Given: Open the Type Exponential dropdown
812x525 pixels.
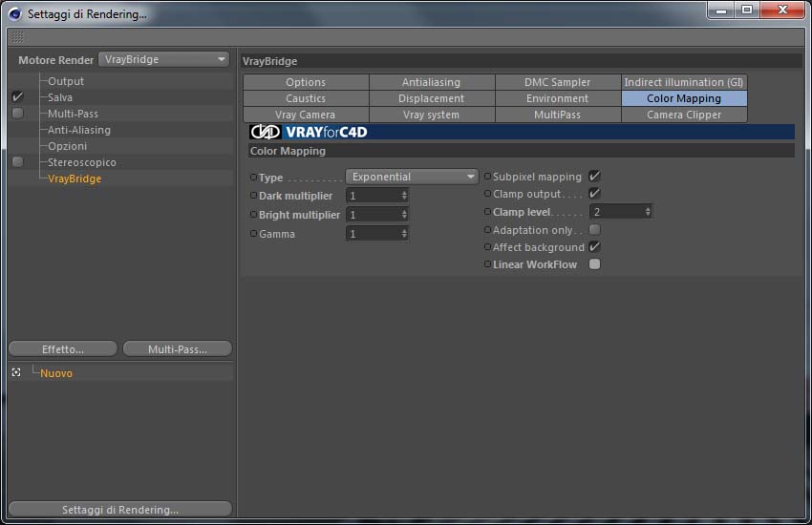Looking at the screenshot, I should click(x=412, y=177).
